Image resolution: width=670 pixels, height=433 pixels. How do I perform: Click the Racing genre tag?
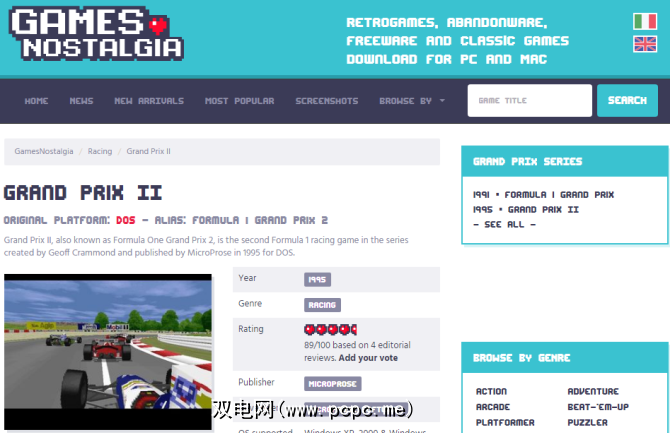pyautogui.click(x=322, y=305)
